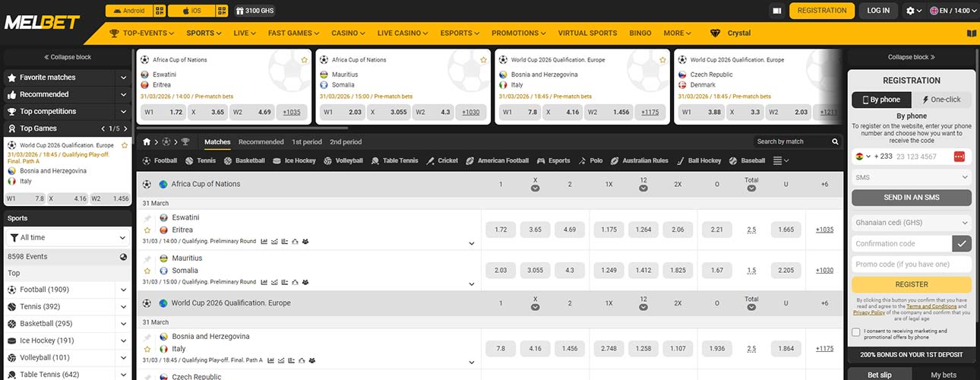Open more sports list menu
Image resolution: width=980 pixels, height=380 pixels.
click(x=781, y=161)
